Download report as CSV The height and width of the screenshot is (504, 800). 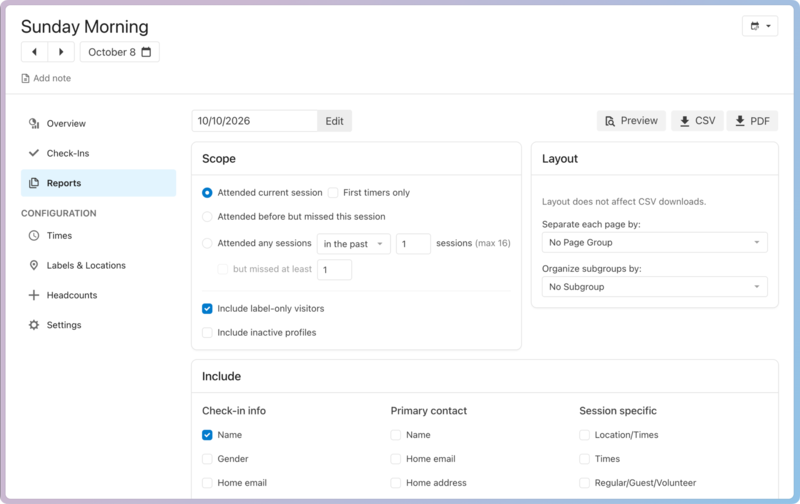click(697, 121)
